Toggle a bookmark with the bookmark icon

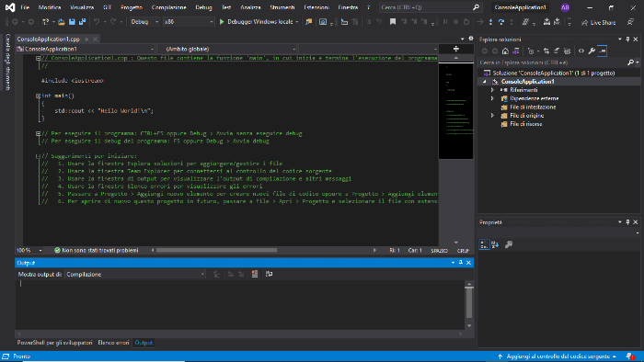[x=393, y=22]
